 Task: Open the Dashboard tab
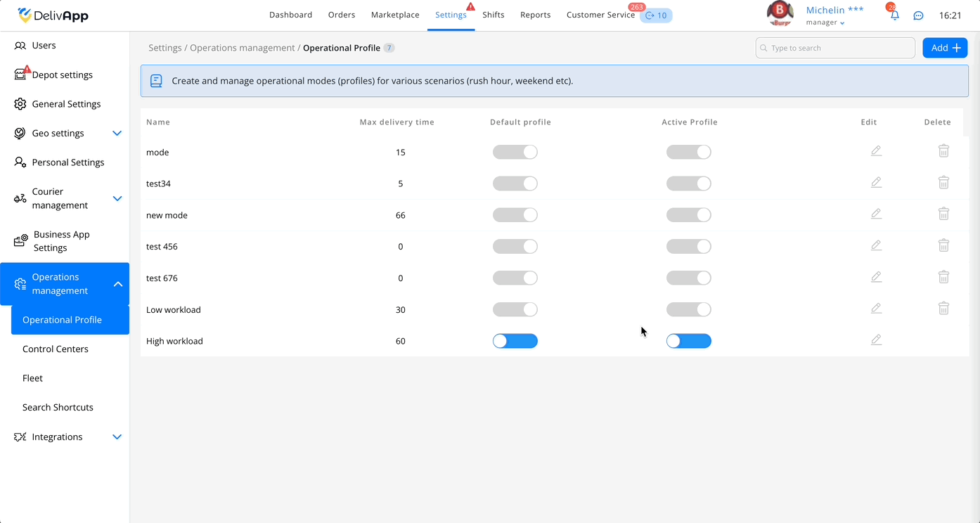click(290, 15)
